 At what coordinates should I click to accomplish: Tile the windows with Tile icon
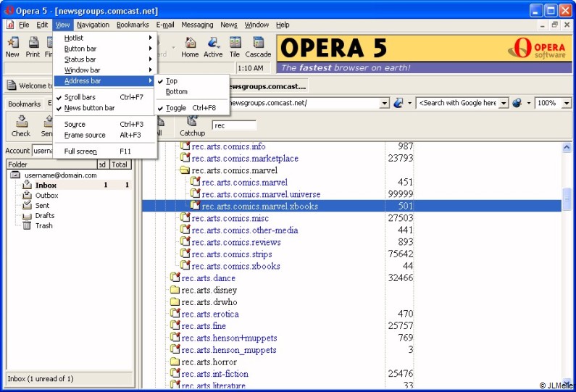(x=235, y=43)
